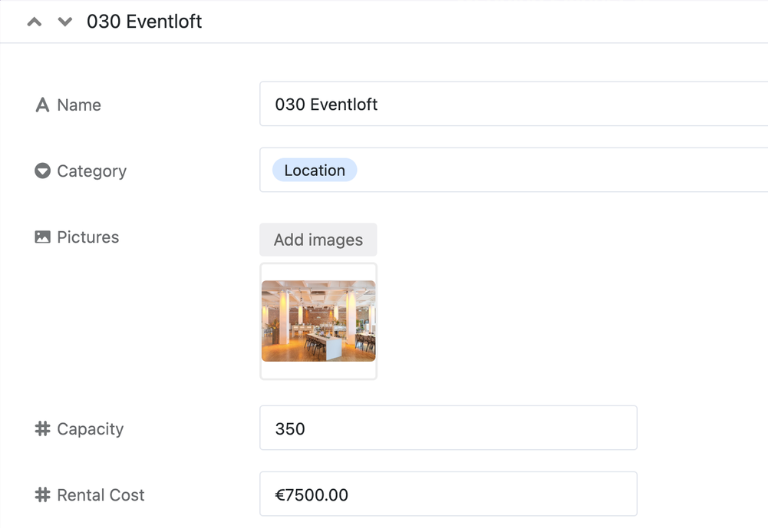This screenshot has width=768, height=528.
Task: Edit the Rental Cost €7500.00 field
Action: tap(448, 494)
